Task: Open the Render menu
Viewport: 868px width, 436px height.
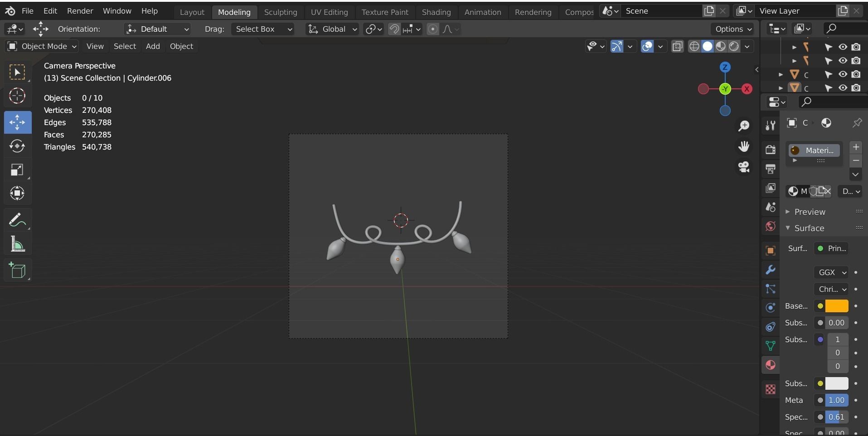Action: coord(80,11)
